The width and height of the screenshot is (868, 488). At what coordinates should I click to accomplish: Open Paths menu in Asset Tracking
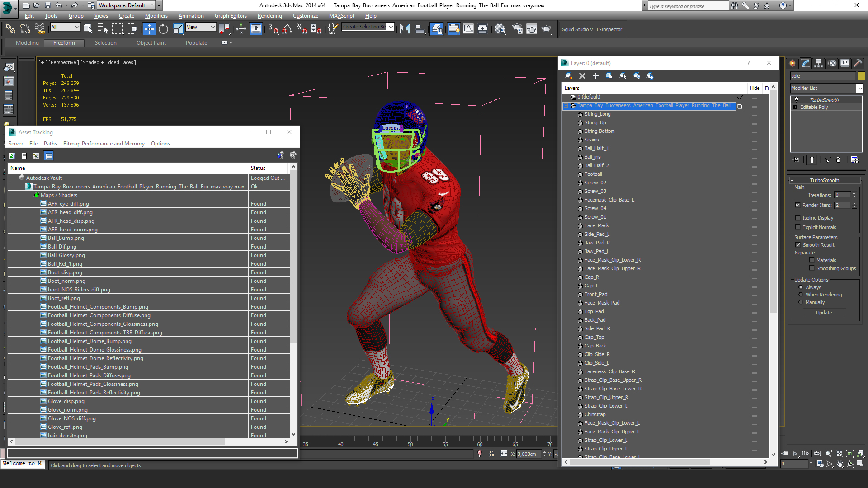(50, 144)
